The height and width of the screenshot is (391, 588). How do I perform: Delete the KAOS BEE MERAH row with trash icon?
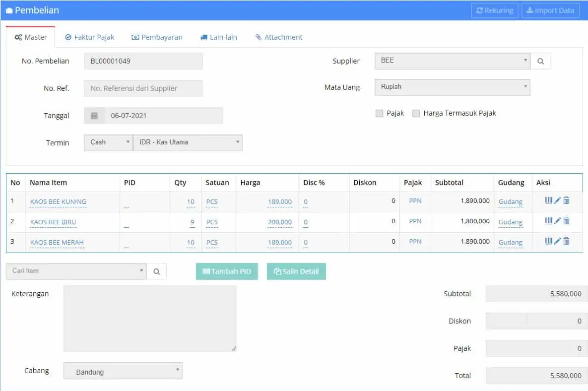566,241
